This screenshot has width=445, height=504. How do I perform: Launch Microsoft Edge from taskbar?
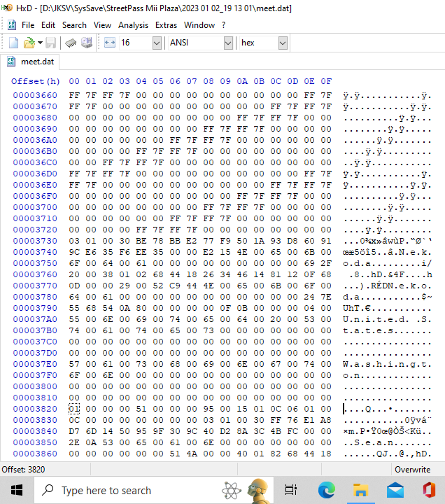pos(327,490)
